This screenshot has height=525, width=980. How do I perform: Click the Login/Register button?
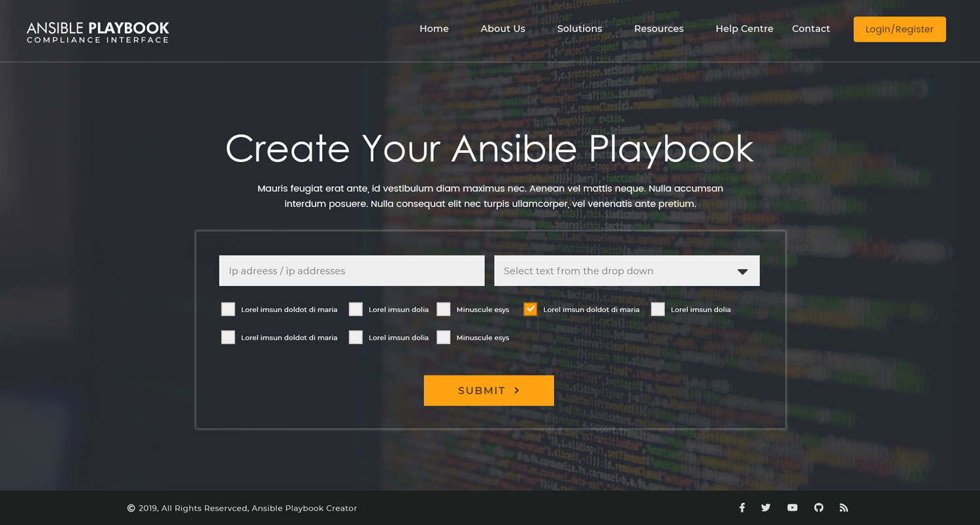tap(900, 29)
